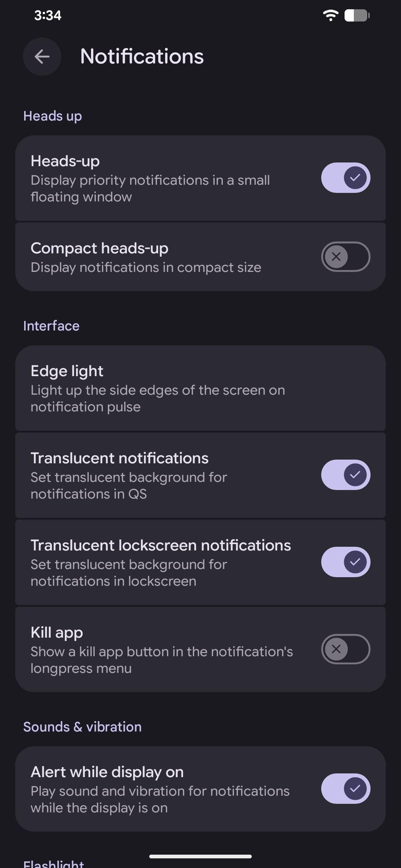Tap the Translucent notifications row title
This screenshot has width=401, height=868.
(120, 458)
